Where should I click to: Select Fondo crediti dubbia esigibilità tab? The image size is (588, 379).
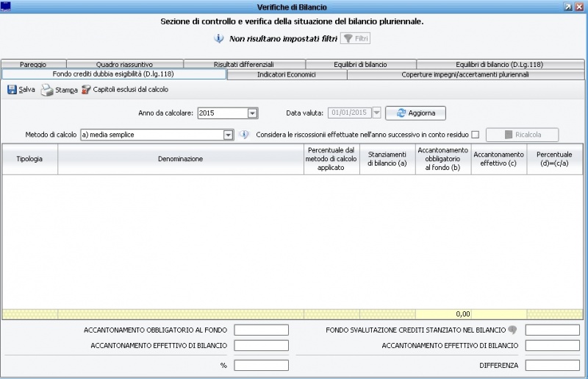click(x=114, y=74)
